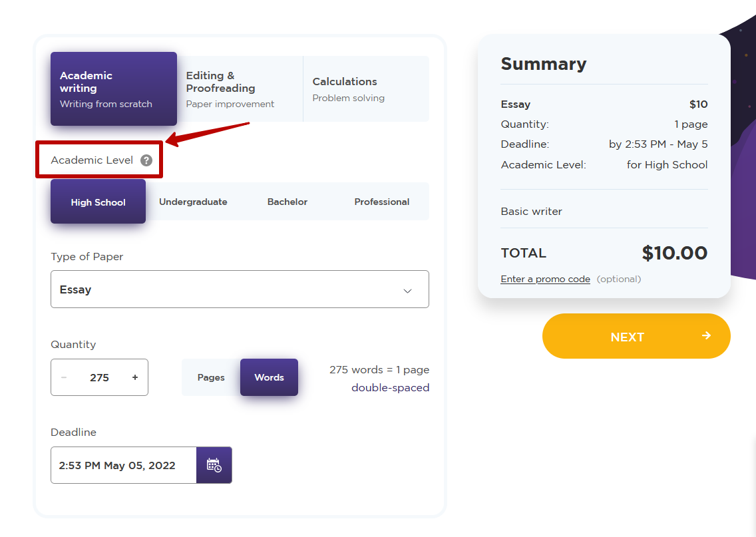
Task: Select High School academic level
Action: [x=98, y=202]
